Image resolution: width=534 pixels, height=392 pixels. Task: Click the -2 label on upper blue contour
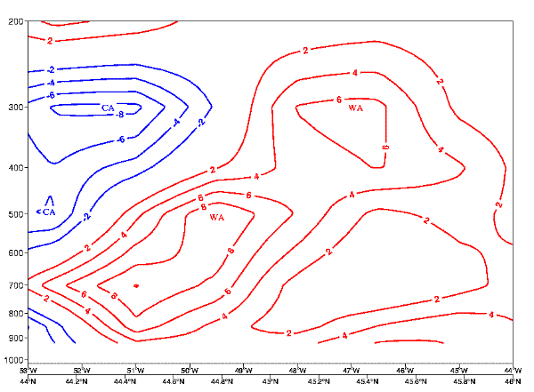pyautogui.click(x=51, y=70)
